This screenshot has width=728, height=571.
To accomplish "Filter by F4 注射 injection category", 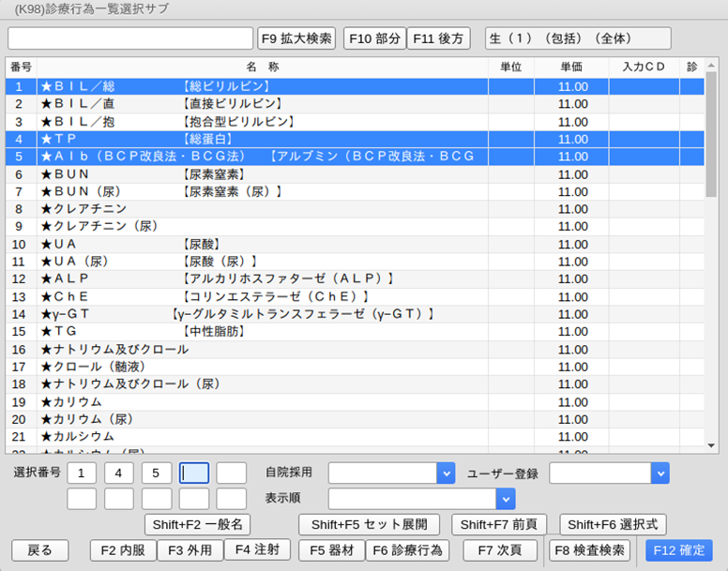I will [257, 550].
